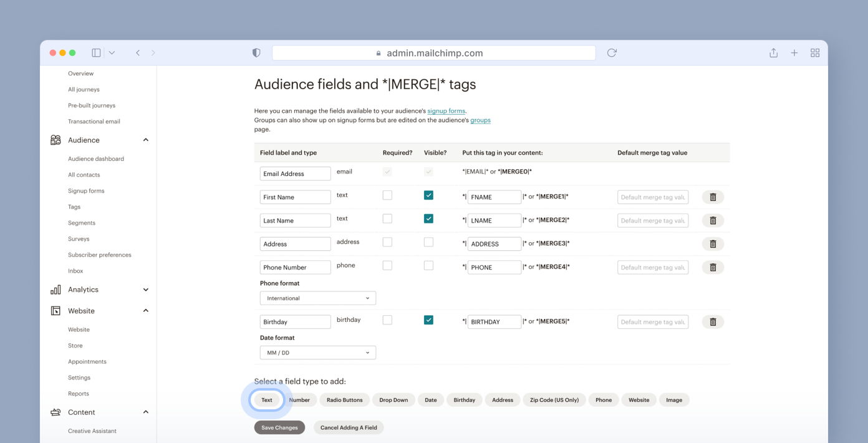Toggle the Safari sidebar icon
Image resolution: width=868 pixels, height=443 pixels.
[96, 53]
